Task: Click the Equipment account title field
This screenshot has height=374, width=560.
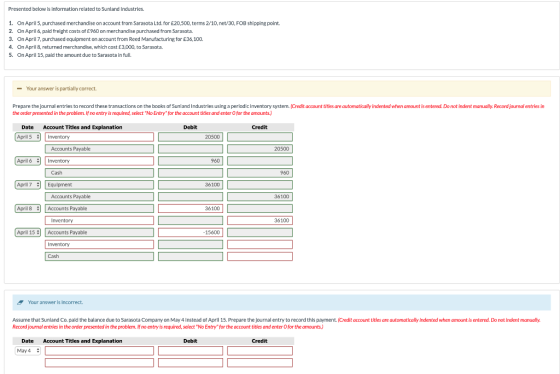Action: 99,185
